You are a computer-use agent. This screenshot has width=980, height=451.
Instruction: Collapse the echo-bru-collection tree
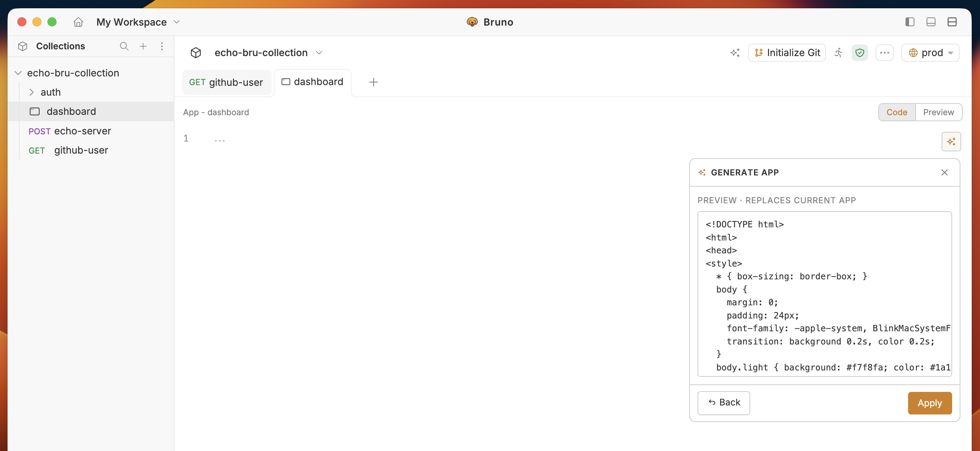tap(18, 73)
